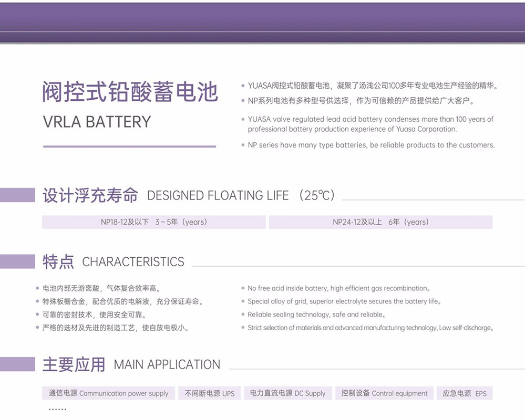Select the 通信电源 Communication power supply tag
The height and width of the screenshot is (420, 525).
(108, 393)
